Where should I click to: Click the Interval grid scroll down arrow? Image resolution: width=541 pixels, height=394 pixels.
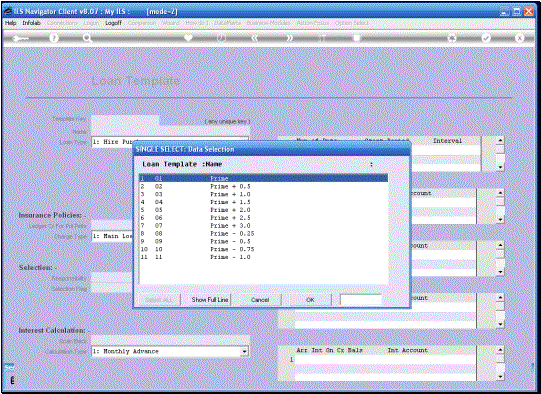(500, 167)
